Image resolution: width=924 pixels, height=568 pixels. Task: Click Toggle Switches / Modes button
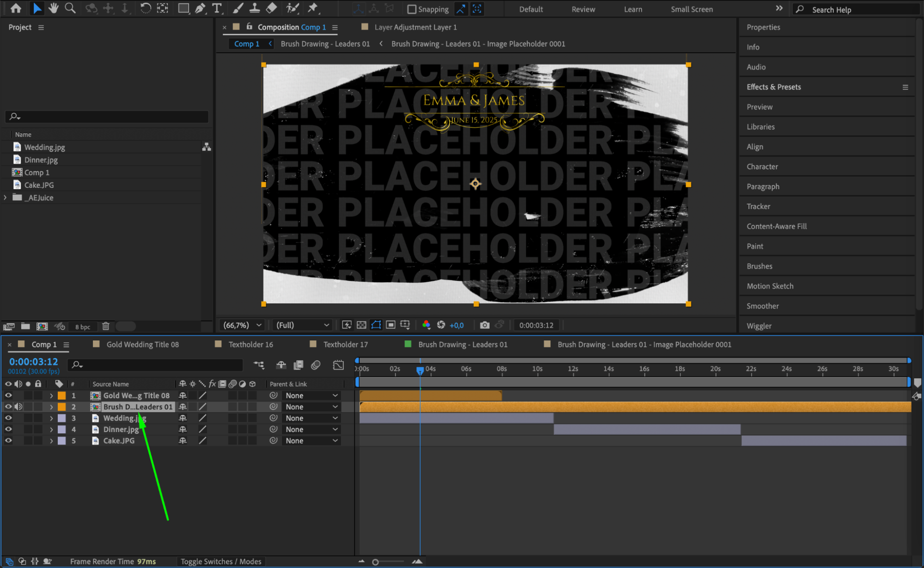220,562
